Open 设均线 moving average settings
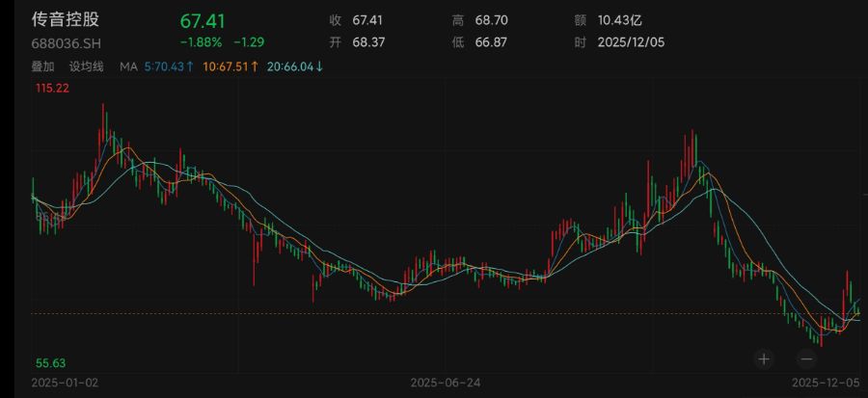 (86, 66)
